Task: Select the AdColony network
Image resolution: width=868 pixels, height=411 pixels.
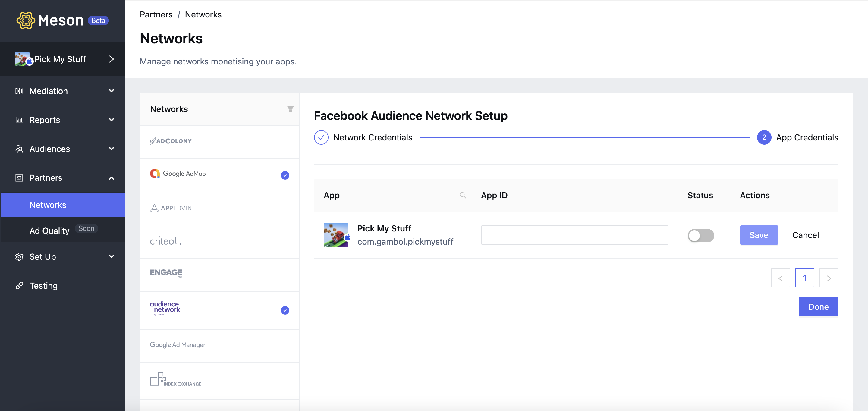Action: point(220,142)
